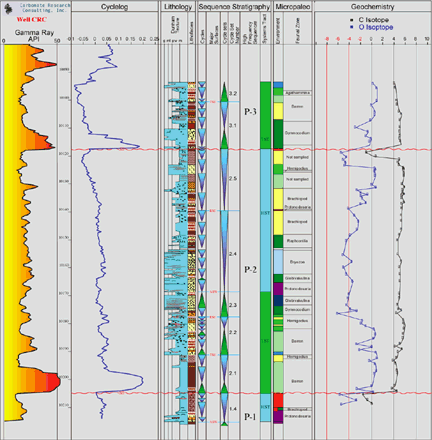Screen dimensions: 432x440
Task: Select the P-3 sequence label
Action: point(250,112)
